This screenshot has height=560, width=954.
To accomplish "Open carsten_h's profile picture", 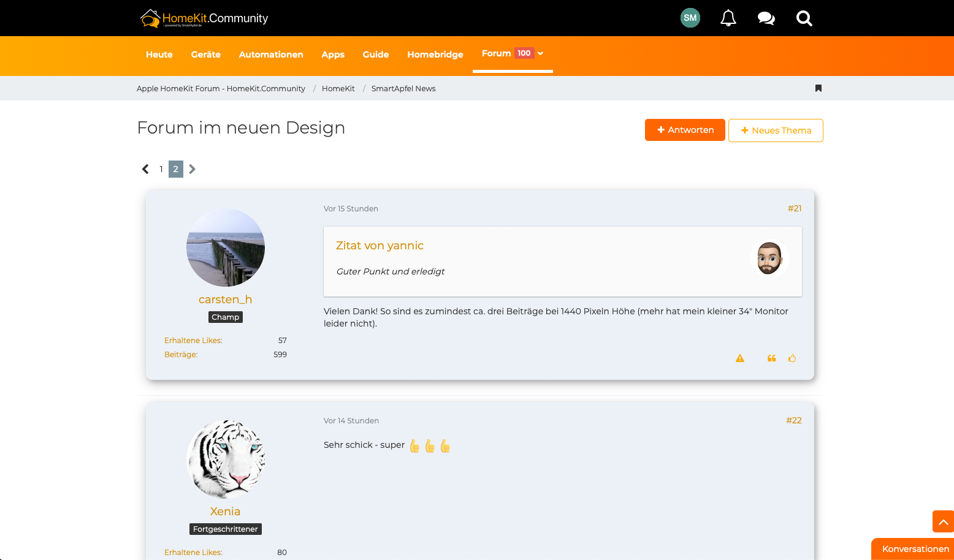I will tap(226, 248).
